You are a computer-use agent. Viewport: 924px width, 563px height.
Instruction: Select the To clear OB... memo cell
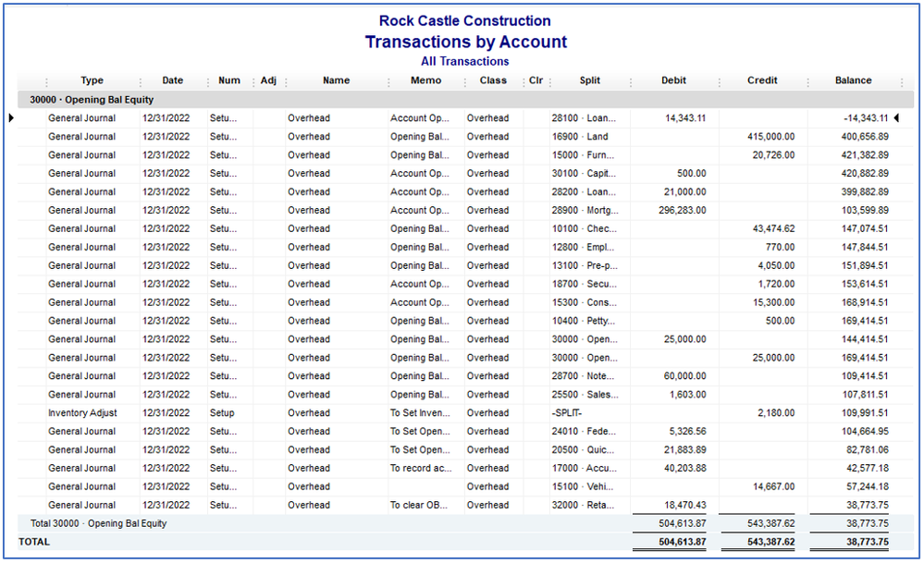tap(418, 506)
